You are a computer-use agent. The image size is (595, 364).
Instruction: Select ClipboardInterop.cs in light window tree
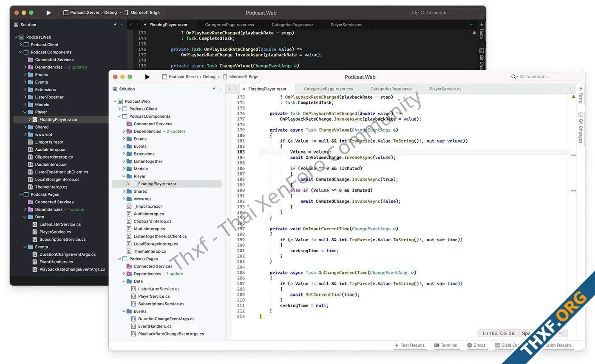(x=153, y=221)
